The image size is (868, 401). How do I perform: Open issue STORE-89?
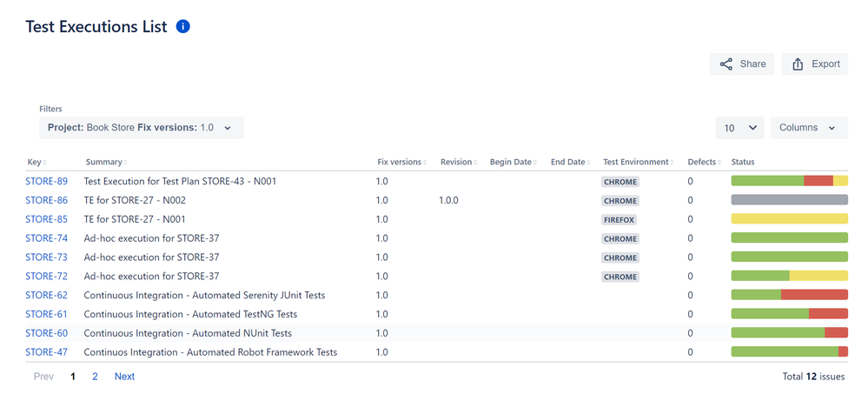47,181
